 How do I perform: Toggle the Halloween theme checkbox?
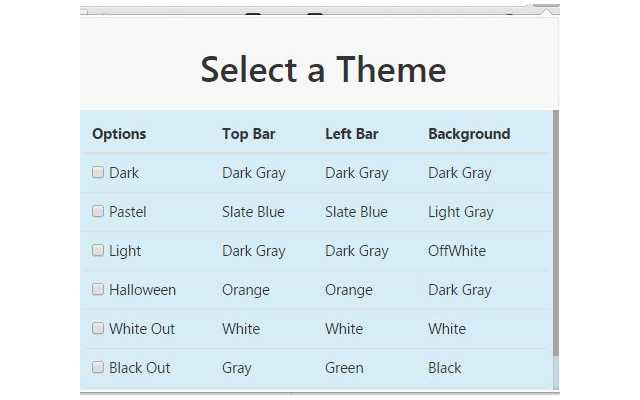click(98, 290)
